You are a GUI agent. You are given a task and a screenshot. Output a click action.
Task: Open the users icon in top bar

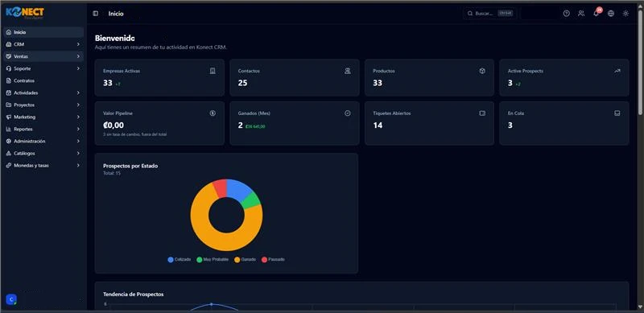pyautogui.click(x=581, y=14)
